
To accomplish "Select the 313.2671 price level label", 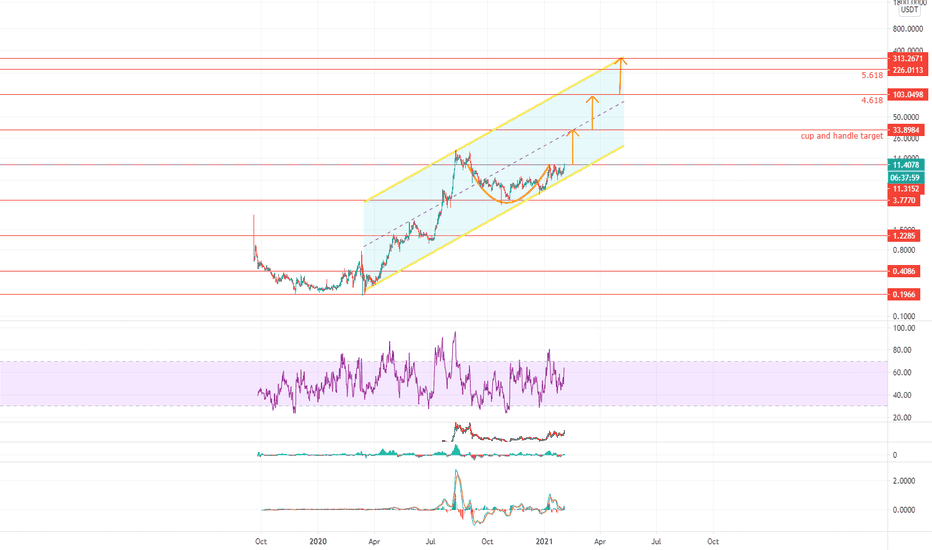I will (907, 58).
